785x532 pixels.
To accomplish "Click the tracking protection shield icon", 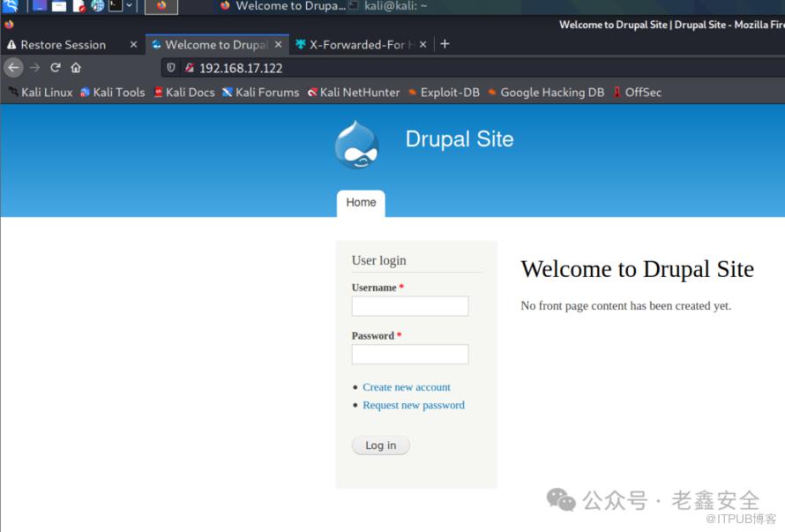I will click(x=171, y=68).
